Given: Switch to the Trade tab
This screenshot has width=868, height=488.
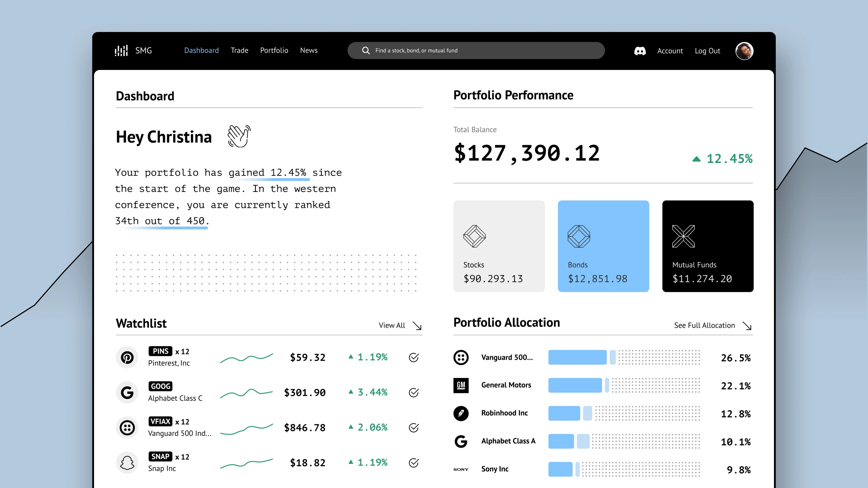Looking at the screenshot, I should coord(239,50).
